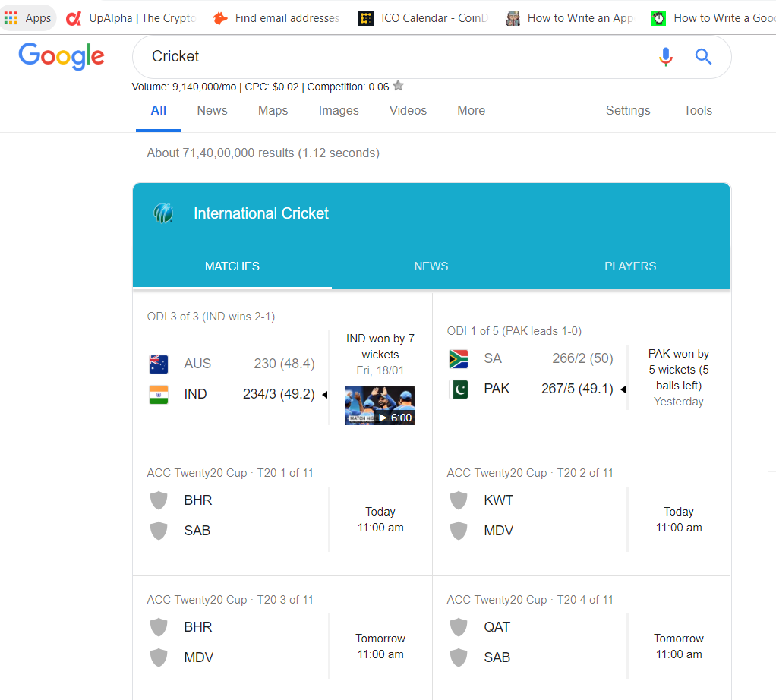
Task: Open the How to Write an App bookmark
Action: click(x=569, y=18)
